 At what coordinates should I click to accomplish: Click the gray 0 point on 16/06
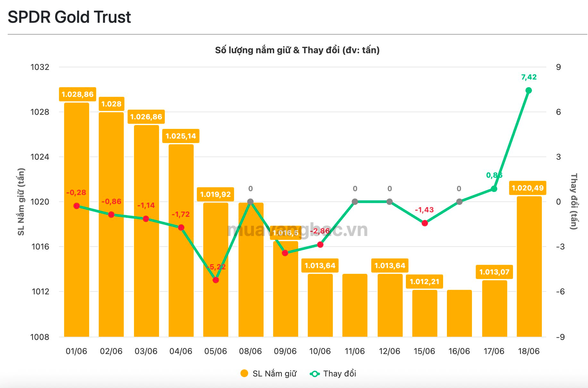tap(459, 202)
